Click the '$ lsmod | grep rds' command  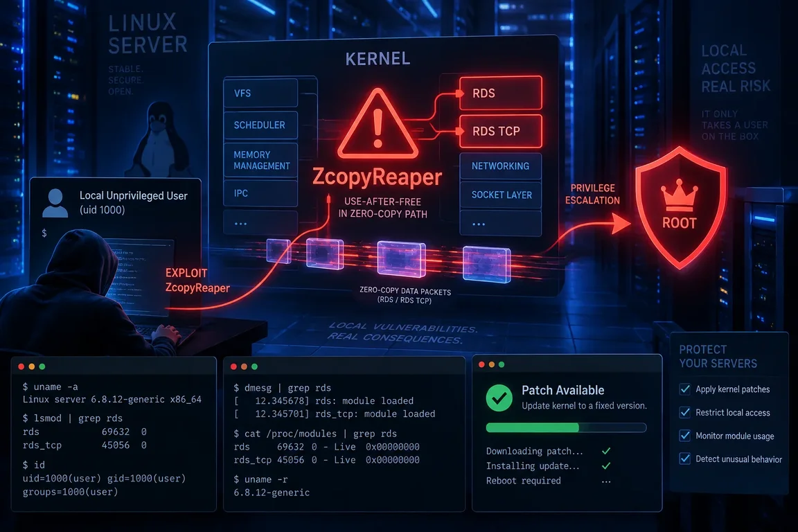73,418
